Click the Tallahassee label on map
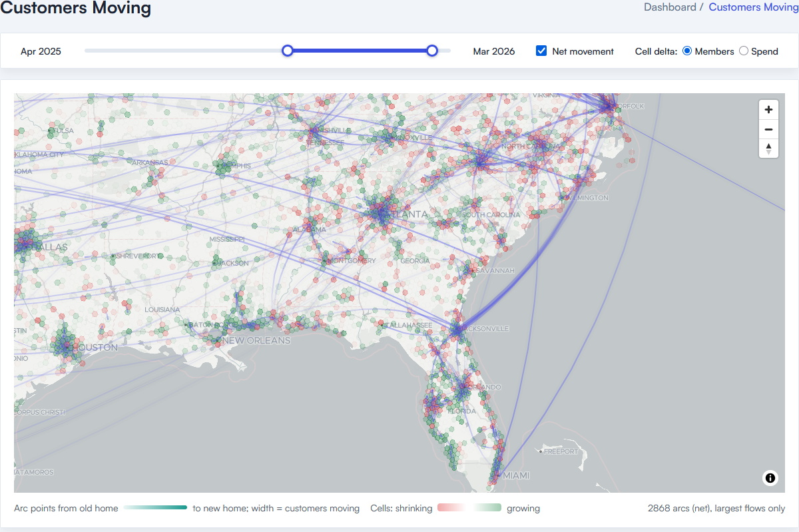Image resolution: width=799 pixels, height=532 pixels. [407, 324]
